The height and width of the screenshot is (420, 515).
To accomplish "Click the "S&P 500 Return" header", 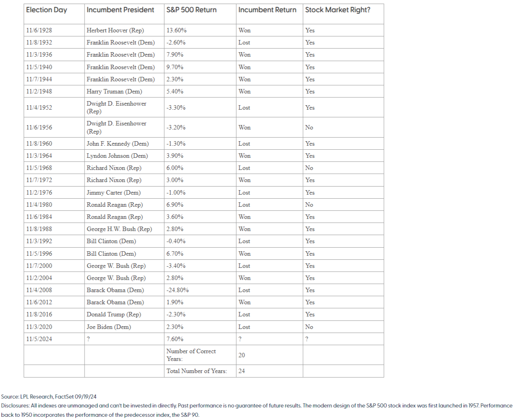I will click(191, 10).
